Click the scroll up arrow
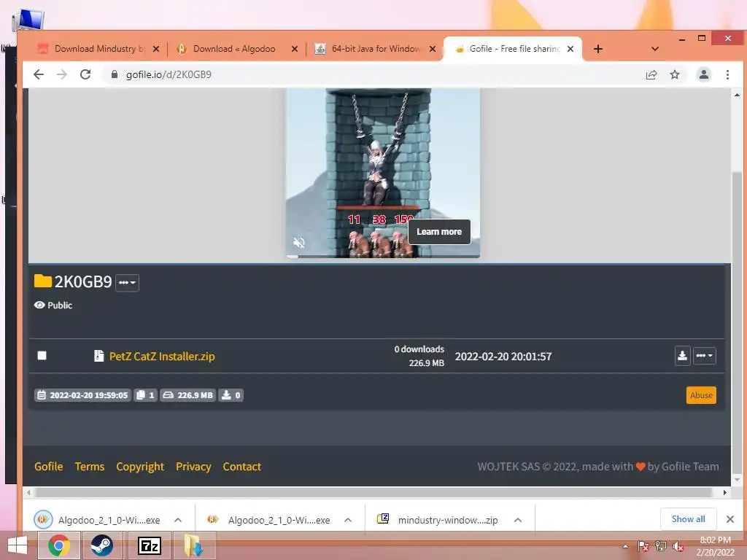Screen dimensions: 747x560 click(x=737, y=95)
